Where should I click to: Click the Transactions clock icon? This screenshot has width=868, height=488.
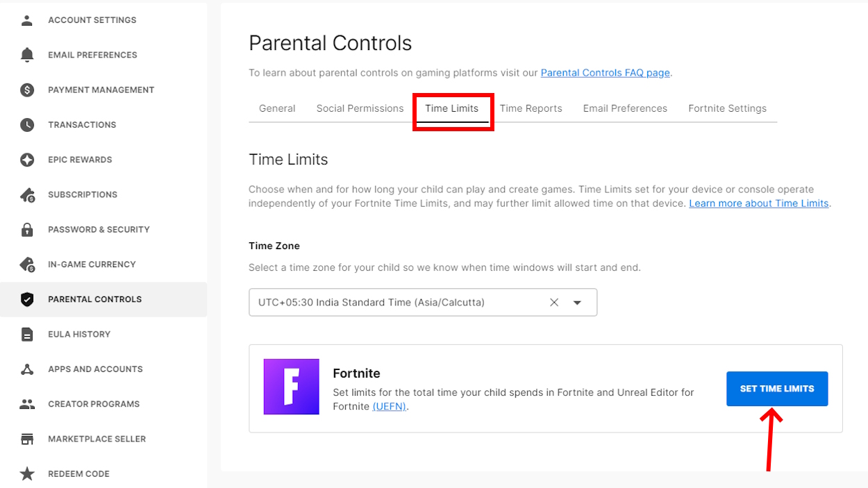(x=26, y=124)
